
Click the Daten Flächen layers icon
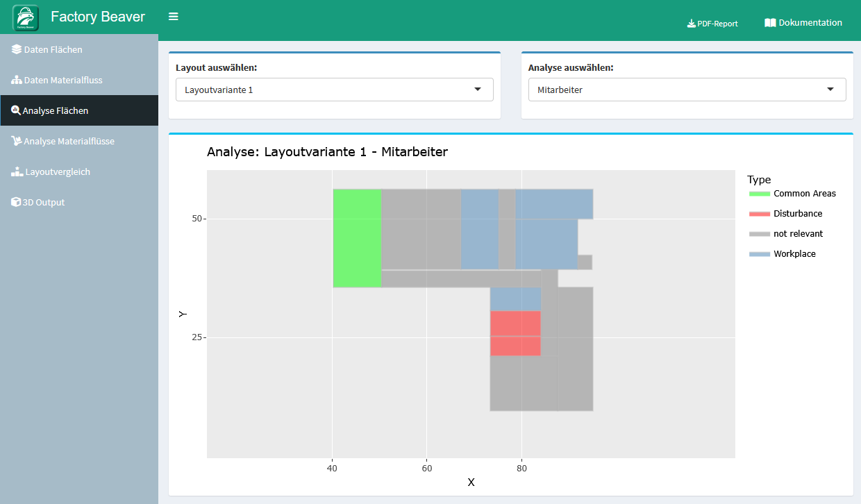[x=17, y=50]
